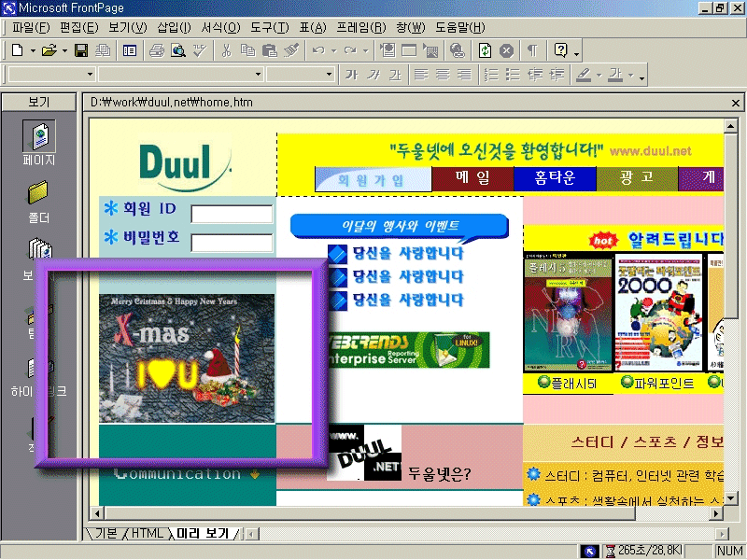
Task: Click the Undo arrow icon
Action: click(318, 50)
